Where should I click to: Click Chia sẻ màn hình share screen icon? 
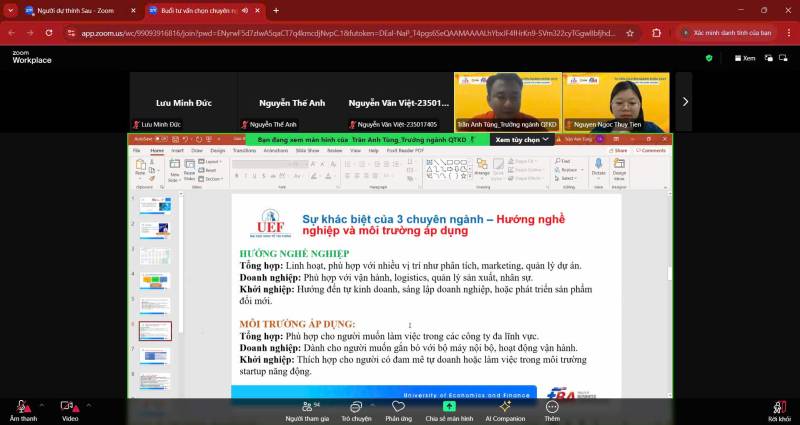(x=449, y=410)
